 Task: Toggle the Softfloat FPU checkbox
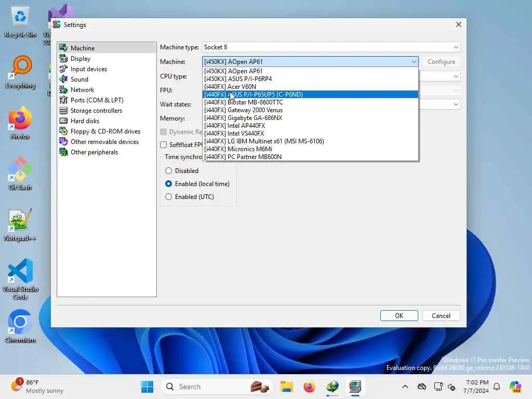pos(164,145)
